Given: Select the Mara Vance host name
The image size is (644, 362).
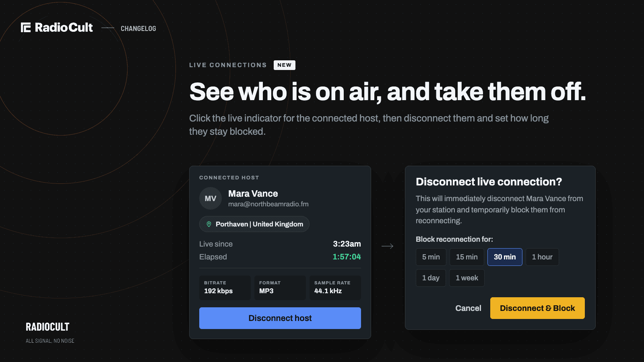Looking at the screenshot, I should pyautogui.click(x=253, y=193).
